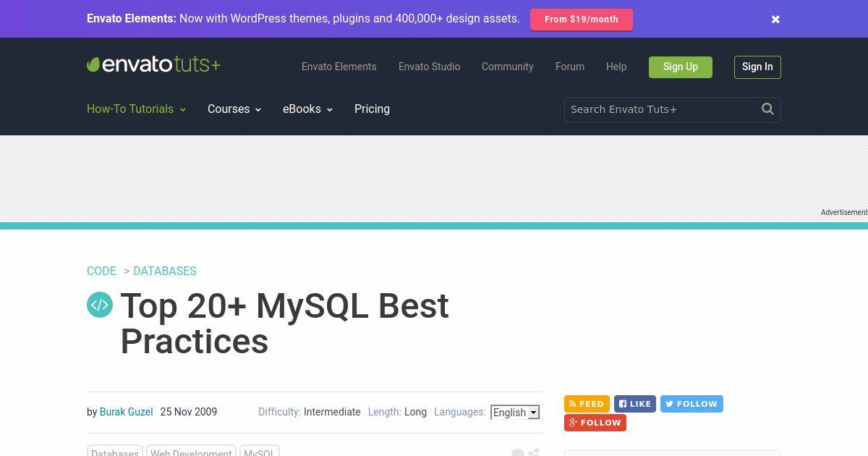The height and width of the screenshot is (456, 868).
Task: Click the share icon beside comments
Action: 534,452
